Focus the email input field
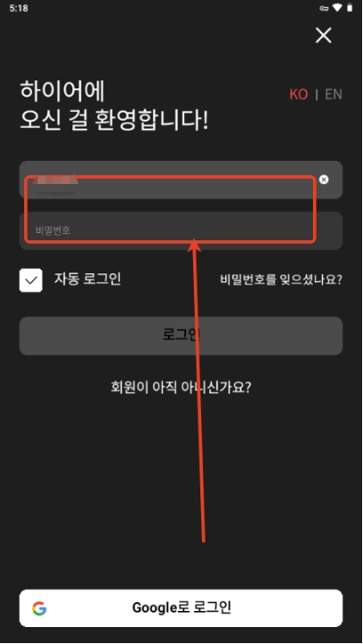The height and width of the screenshot is (644, 363). click(181, 180)
